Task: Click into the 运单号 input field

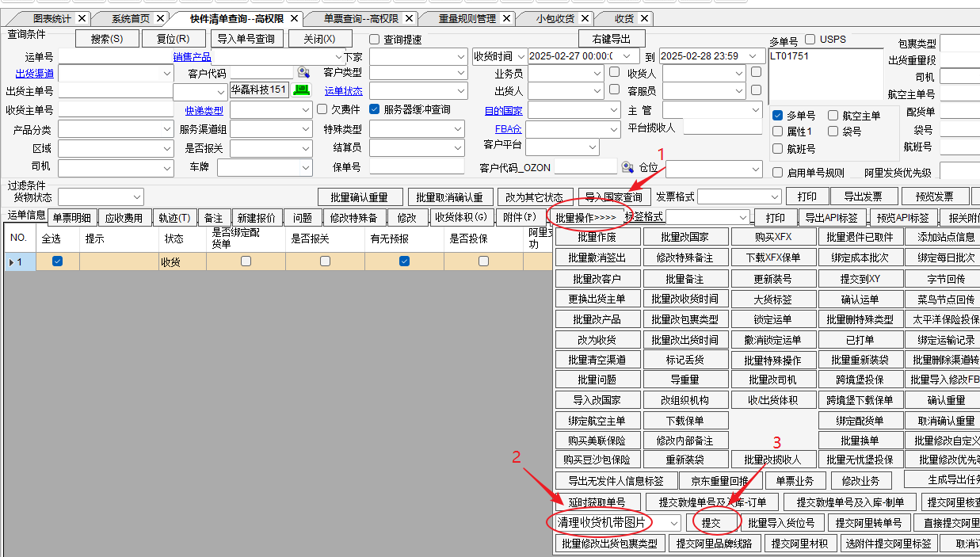Action: [x=116, y=56]
